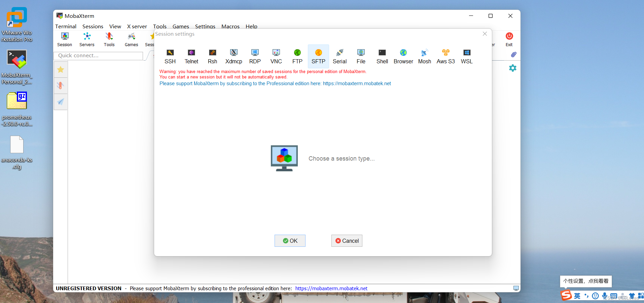Select File session type
Viewport: 644px width, 303px height.
tap(361, 56)
